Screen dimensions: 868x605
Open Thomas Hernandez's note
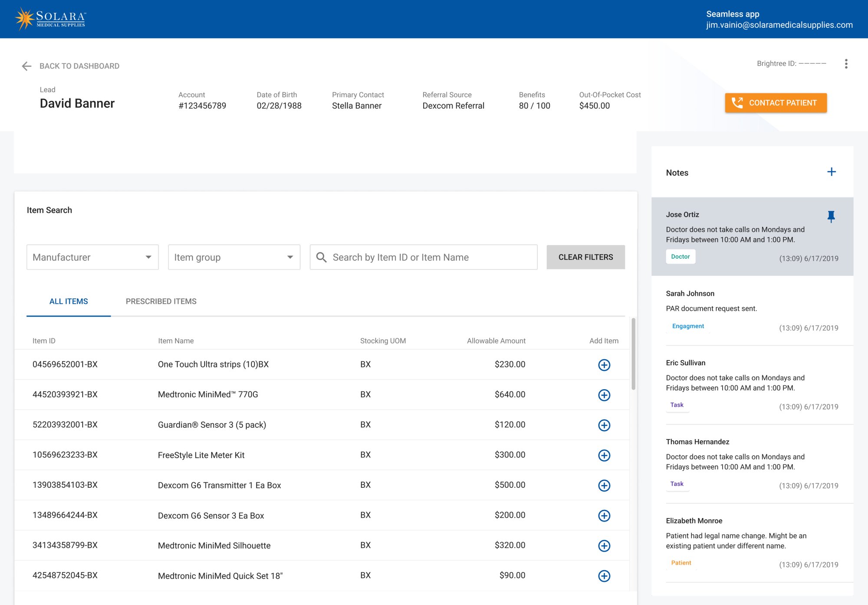(x=752, y=464)
